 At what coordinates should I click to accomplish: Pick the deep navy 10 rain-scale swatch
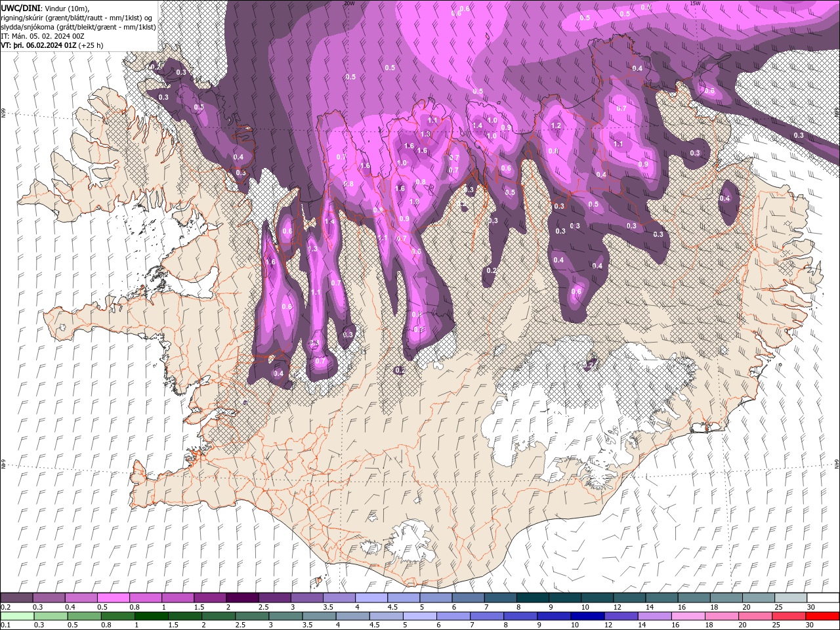click(587, 616)
